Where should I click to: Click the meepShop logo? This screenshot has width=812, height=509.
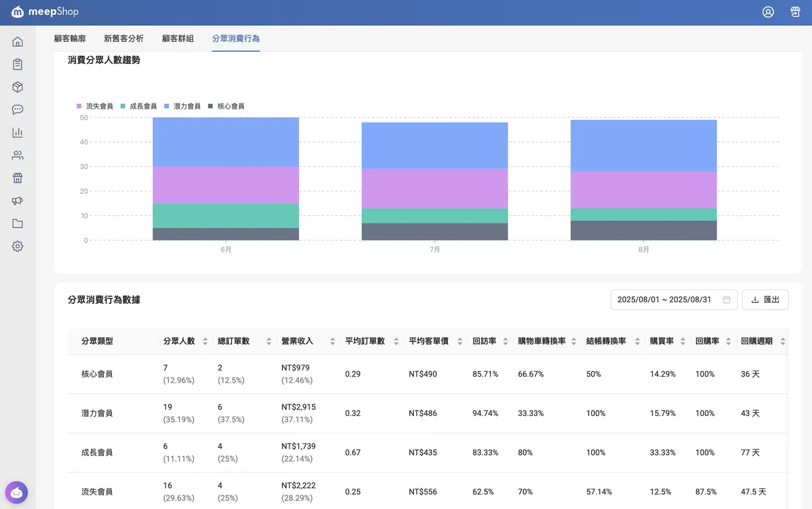[45, 12]
